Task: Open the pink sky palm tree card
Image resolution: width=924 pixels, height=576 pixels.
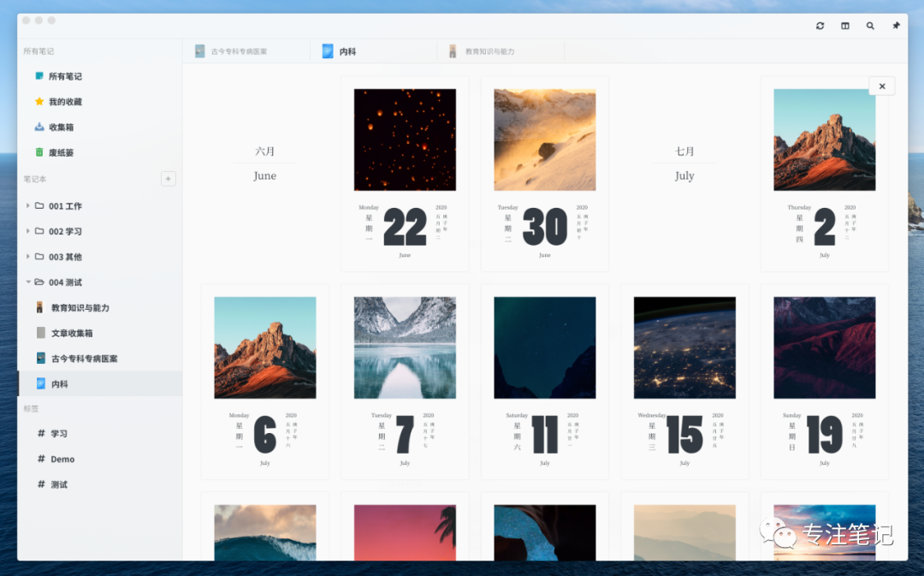Action: [x=405, y=526]
